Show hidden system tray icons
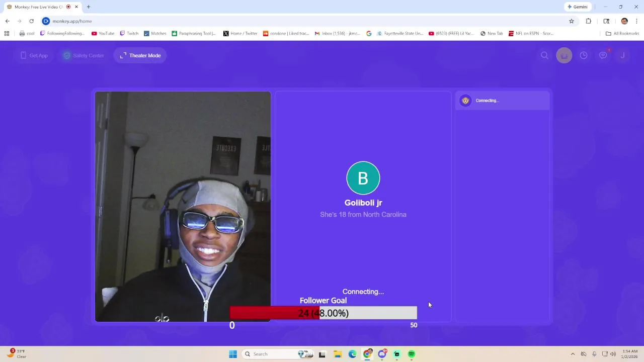Viewport: 644px width, 362px height. 573,354
